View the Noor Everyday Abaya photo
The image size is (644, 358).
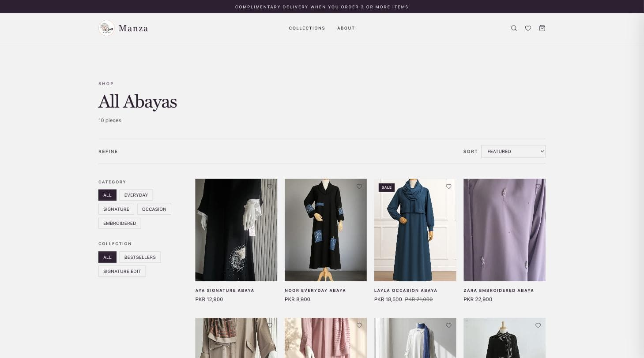[326, 230]
